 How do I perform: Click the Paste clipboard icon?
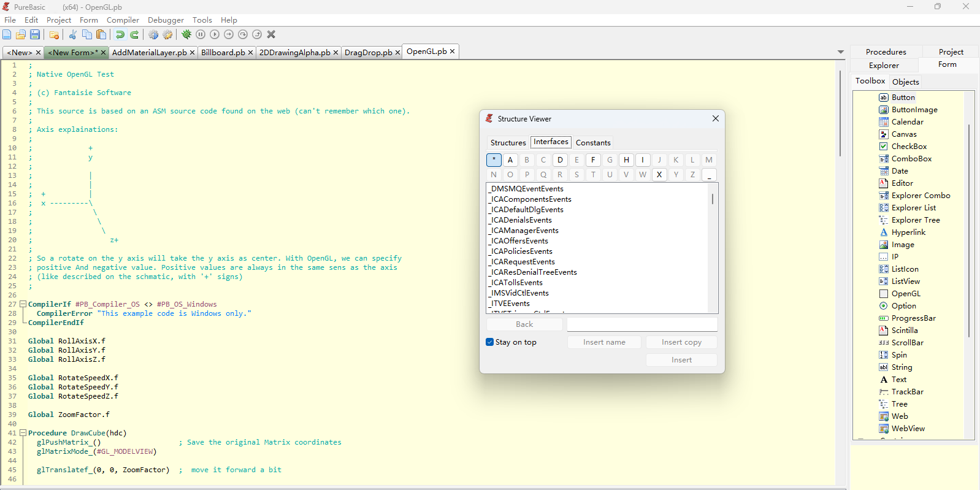(x=101, y=35)
